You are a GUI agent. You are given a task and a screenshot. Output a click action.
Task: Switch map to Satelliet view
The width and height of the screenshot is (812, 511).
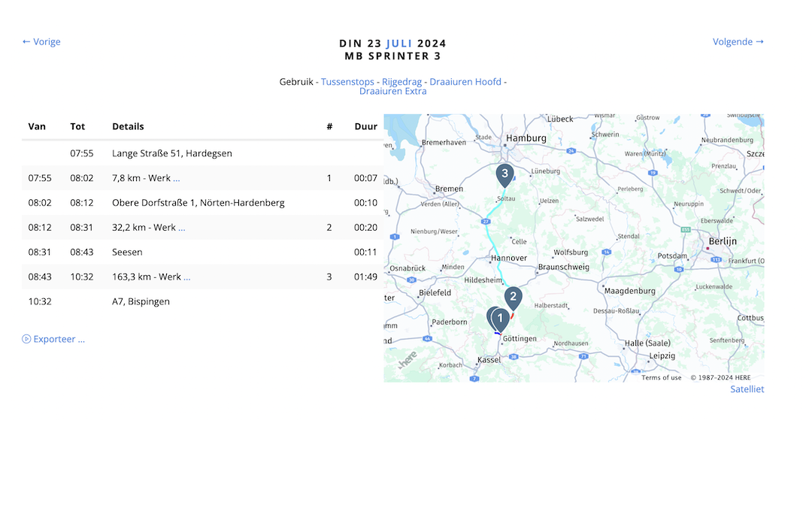tap(747, 389)
